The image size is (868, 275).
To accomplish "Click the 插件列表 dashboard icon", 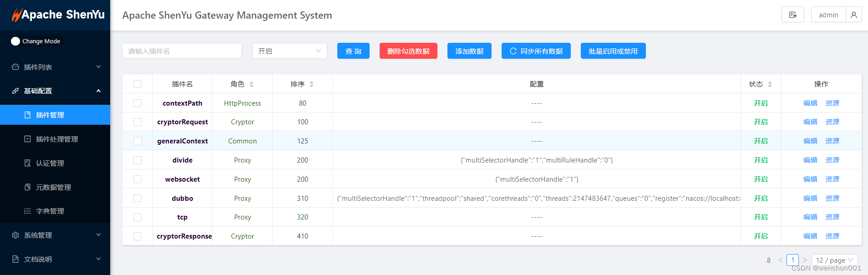I will pos(15,67).
